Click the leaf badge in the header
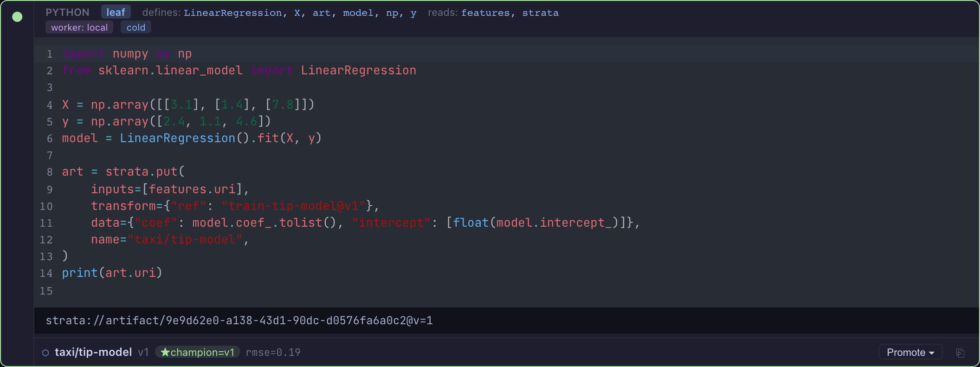 point(116,12)
